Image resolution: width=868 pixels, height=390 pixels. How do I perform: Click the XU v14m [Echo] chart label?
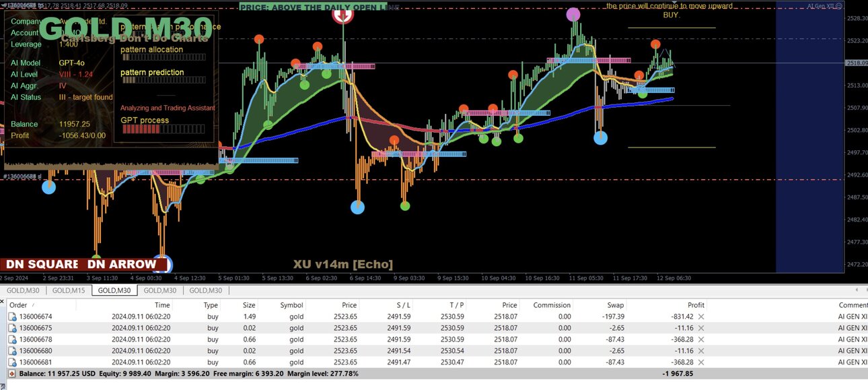(343, 264)
